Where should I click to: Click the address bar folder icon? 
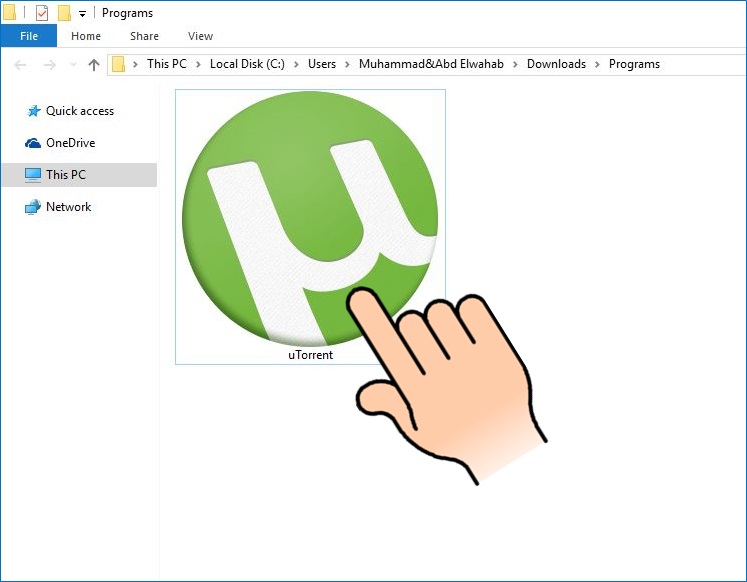118,64
